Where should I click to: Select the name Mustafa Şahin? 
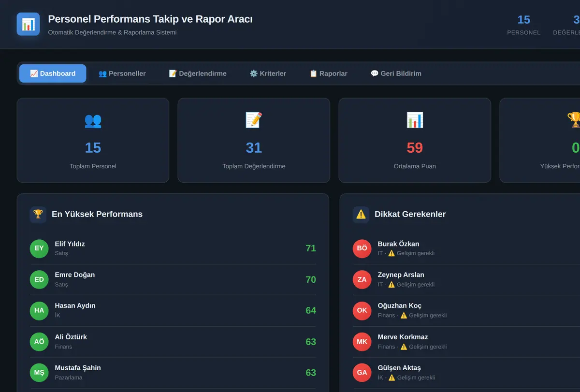tap(78, 368)
